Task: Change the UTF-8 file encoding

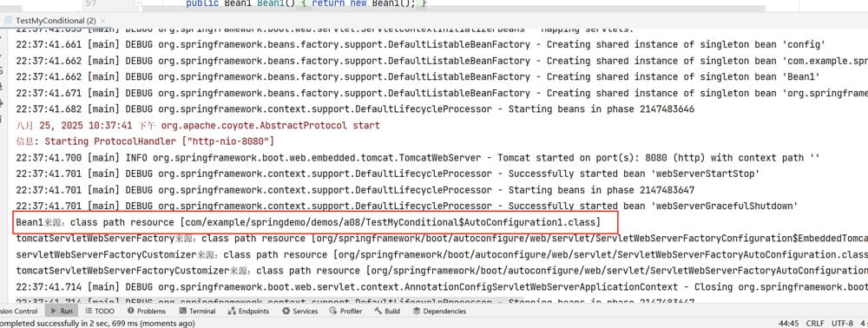Action: (843, 323)
